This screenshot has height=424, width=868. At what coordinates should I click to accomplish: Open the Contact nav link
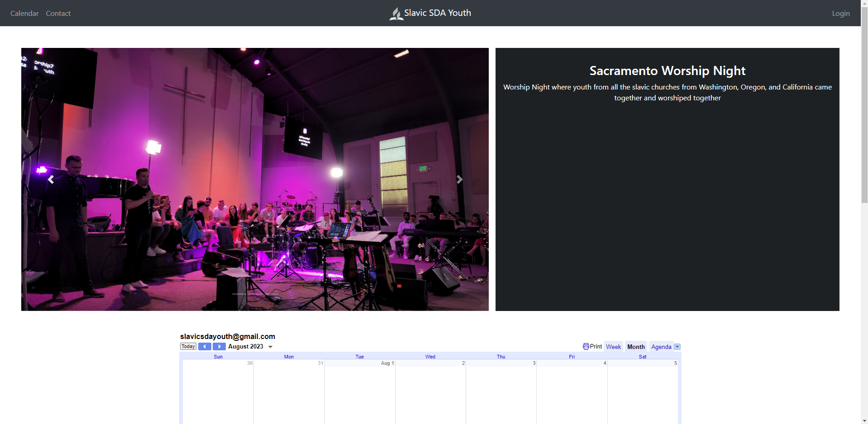[x=58, y=14]
